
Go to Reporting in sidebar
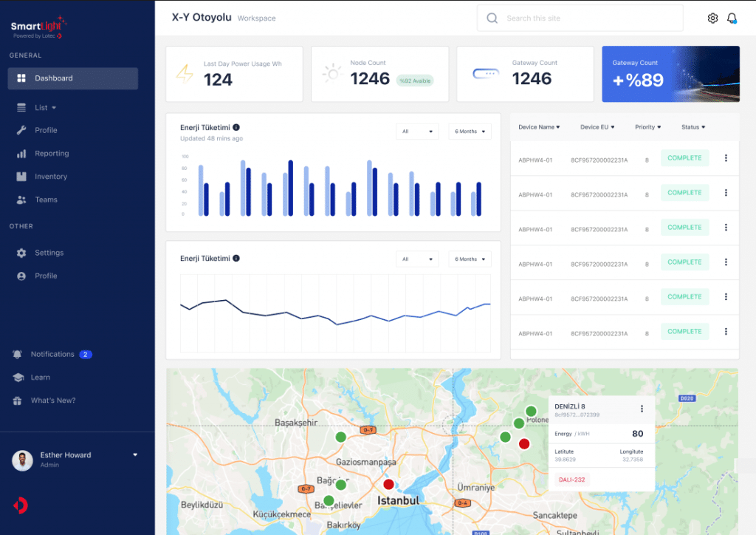click(52, 154)
